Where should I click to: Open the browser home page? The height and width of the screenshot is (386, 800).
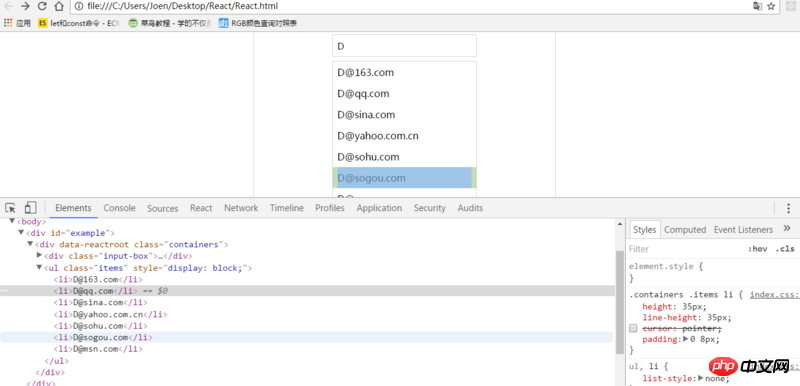point(59,6)
